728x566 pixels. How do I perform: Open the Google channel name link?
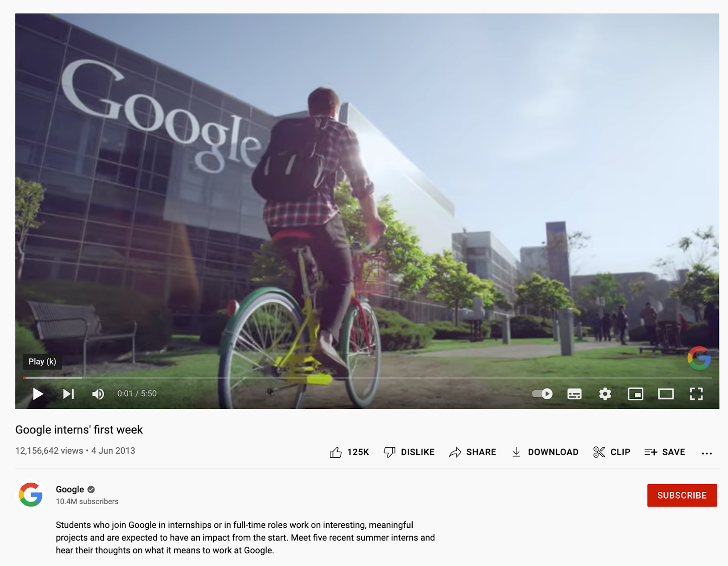pos(70,490)
